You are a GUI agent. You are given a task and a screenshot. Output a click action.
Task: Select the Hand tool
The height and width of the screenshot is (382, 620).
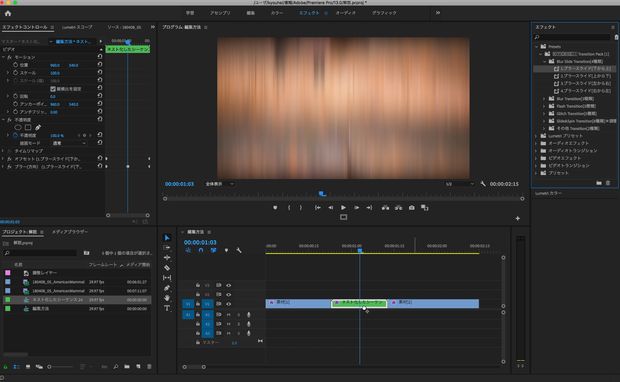click(167, 298)
